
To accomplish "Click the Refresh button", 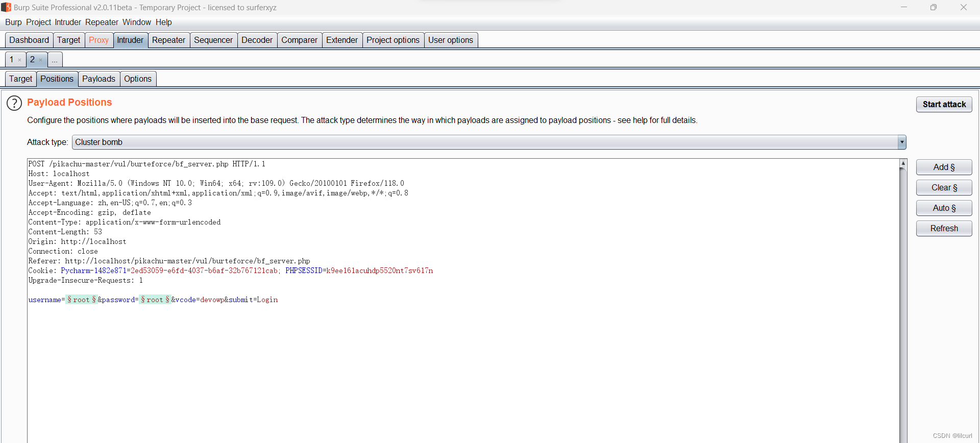I will tap(944, 229).
